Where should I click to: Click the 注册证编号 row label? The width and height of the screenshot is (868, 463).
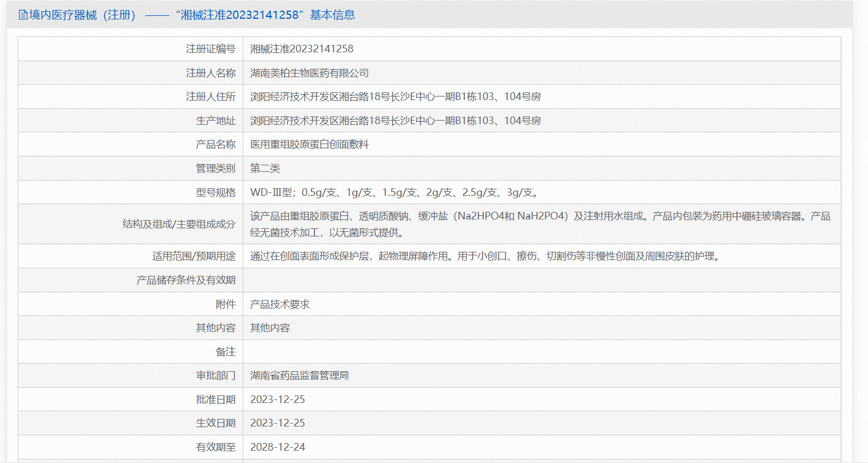[210, 49]
